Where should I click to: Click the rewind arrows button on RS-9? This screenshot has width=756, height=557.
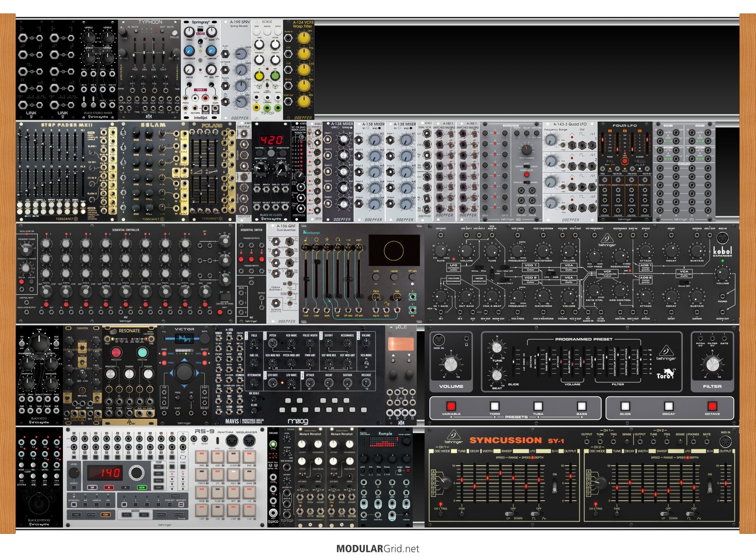[85, 505]
